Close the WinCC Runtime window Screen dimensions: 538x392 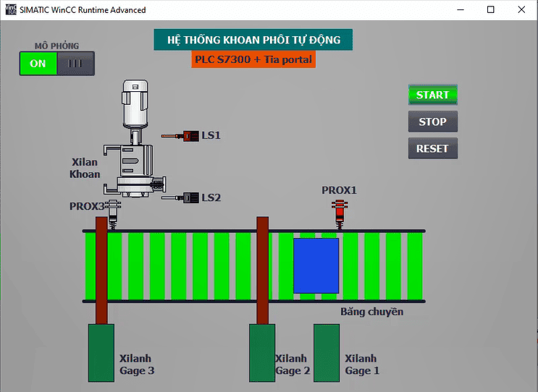point(521,9)
